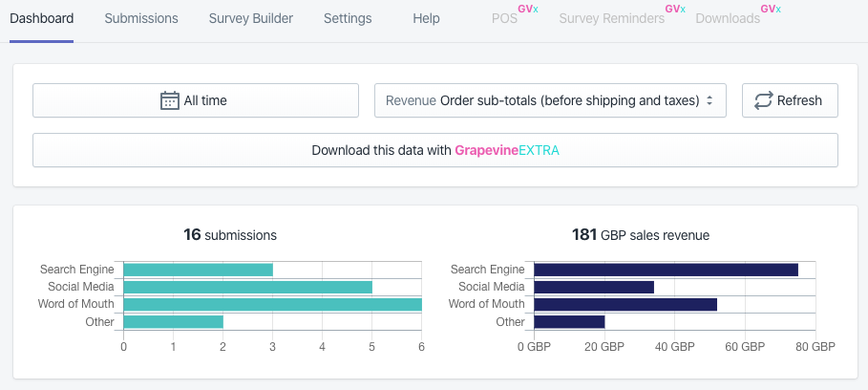Click the Search Engine sales revenue bar

click(x=666, y=270)
